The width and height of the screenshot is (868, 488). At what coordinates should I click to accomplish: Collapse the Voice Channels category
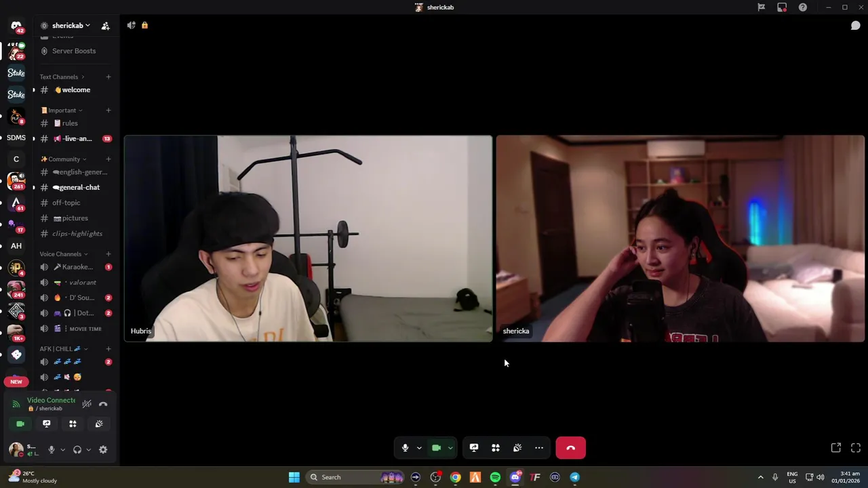click(64, 254)
